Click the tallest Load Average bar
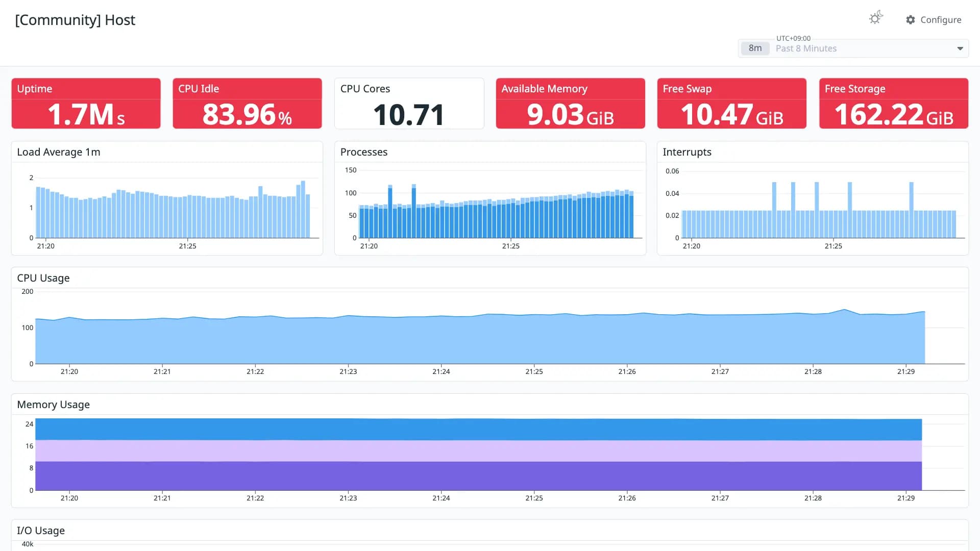The height and width of the screenshot is (551, 980). pos(303,209)
